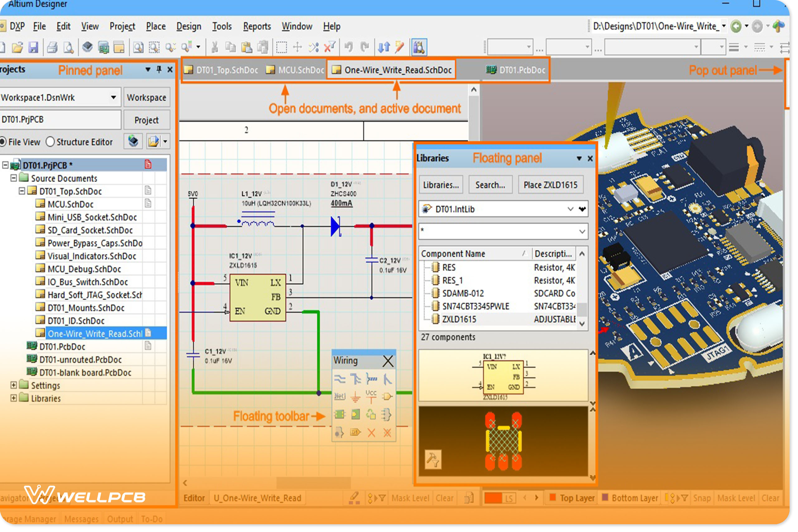This screenshot has width=798, height=532.
Task: Click the Zoom area icon
Action: (x=155, y=47)
